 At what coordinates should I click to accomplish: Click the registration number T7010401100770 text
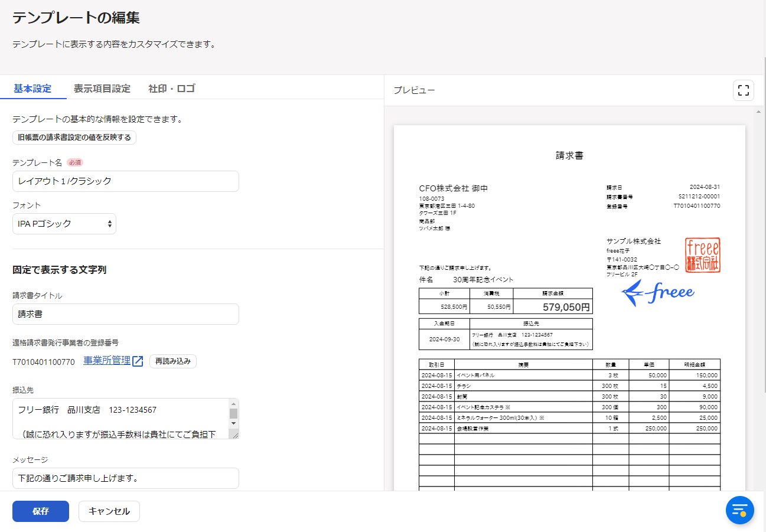point(44,362)
